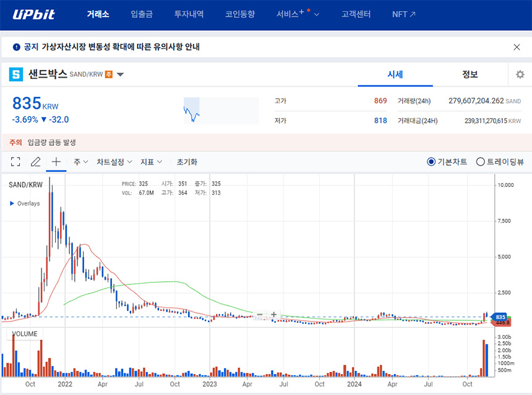
Task: Switch to 트레이딩뷰 radio option
Action: point(480,161)
